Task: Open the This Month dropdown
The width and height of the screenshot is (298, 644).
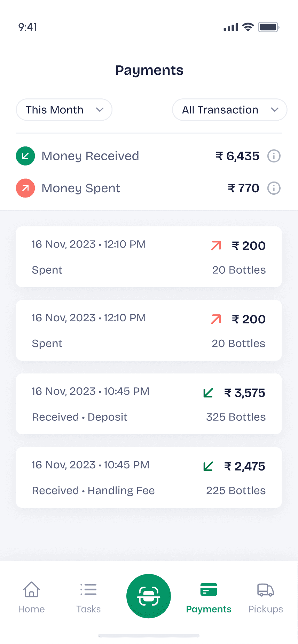Action: coord(64,110)
